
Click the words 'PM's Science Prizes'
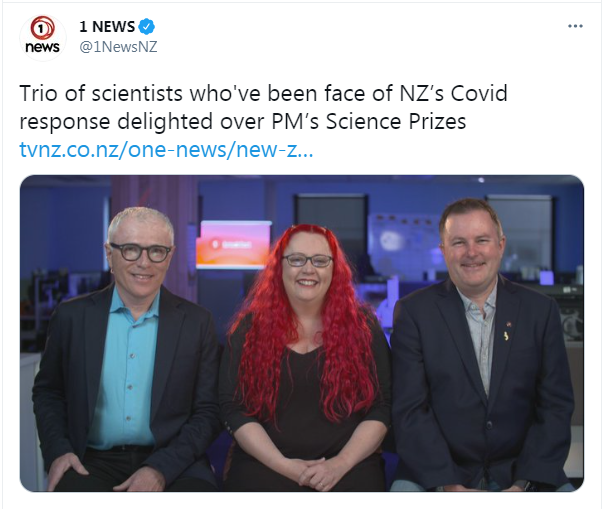click(x=369, y=121)
